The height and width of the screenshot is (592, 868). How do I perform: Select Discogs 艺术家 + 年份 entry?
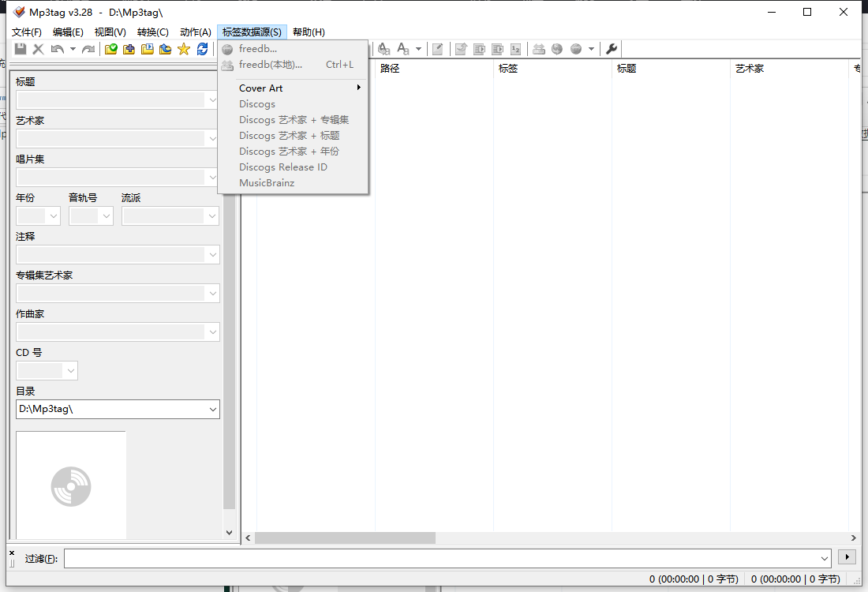(293, 152)
